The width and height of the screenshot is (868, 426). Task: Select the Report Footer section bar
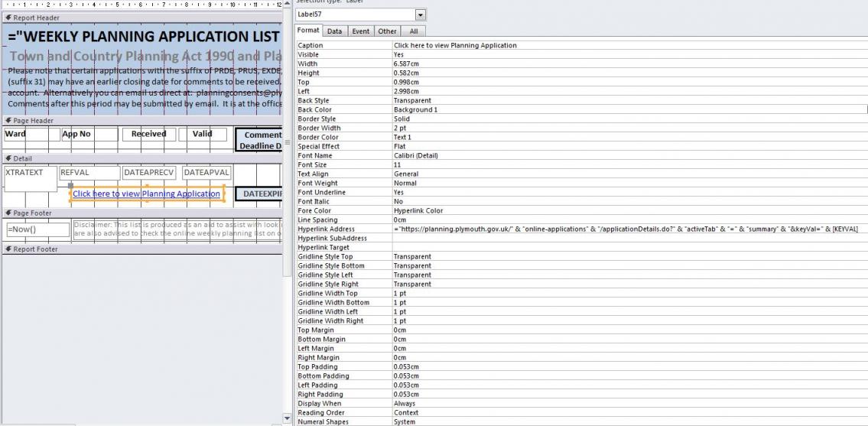click(142, 249)
